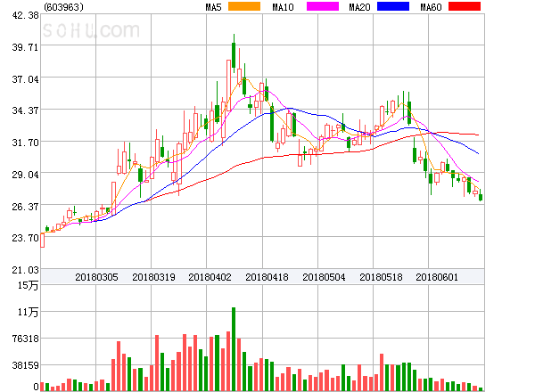Click the MA10 legend label
535x392 pixels.
click(283, 7)
